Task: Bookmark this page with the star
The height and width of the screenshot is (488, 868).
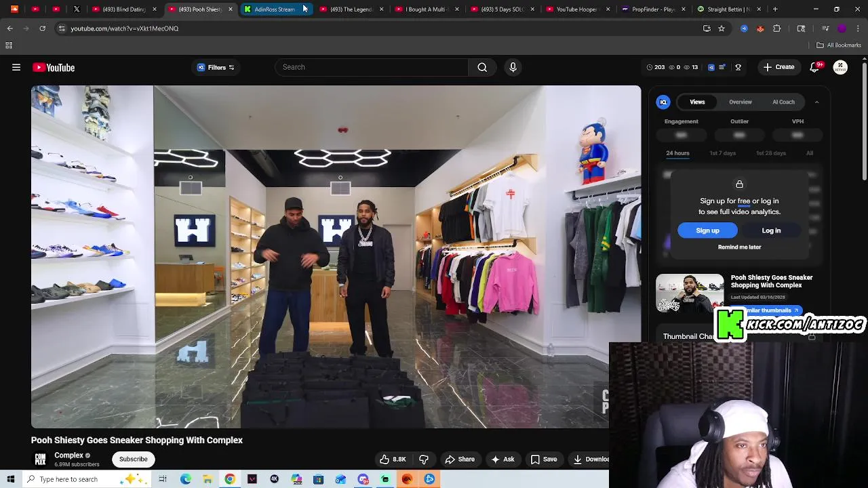Action: click(x=722, y=28)
